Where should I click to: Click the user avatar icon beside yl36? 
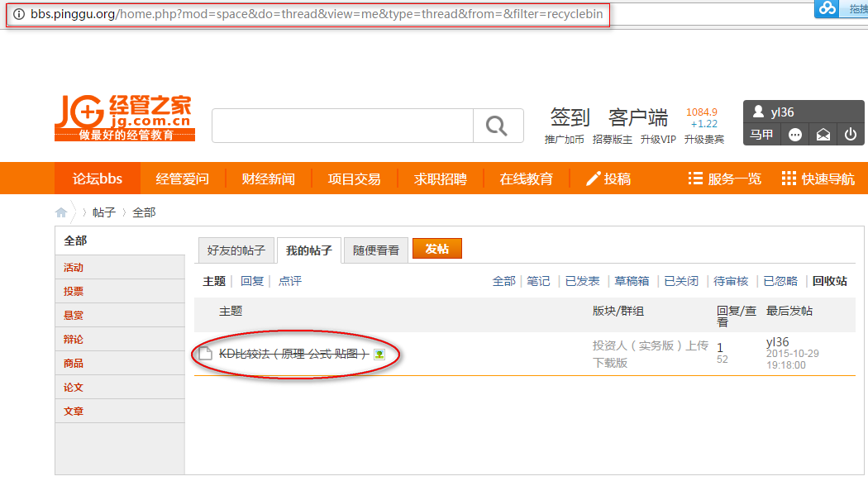[758, 112]
